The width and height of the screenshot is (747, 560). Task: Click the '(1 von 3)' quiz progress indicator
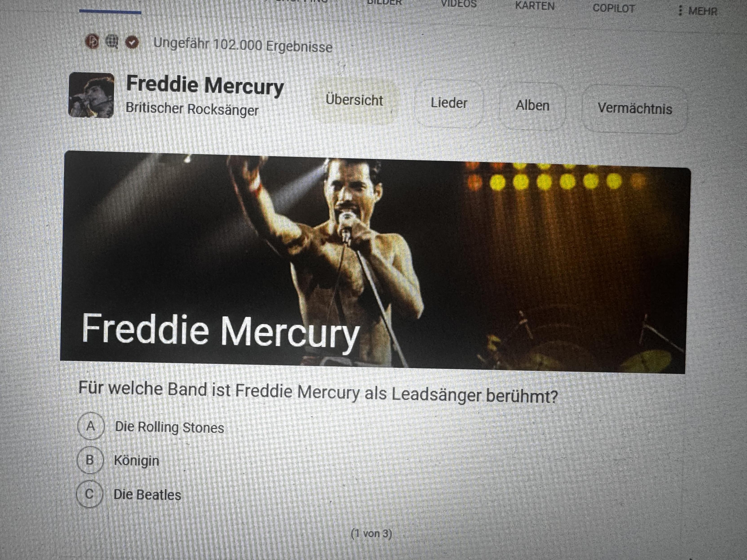point(371,533)
